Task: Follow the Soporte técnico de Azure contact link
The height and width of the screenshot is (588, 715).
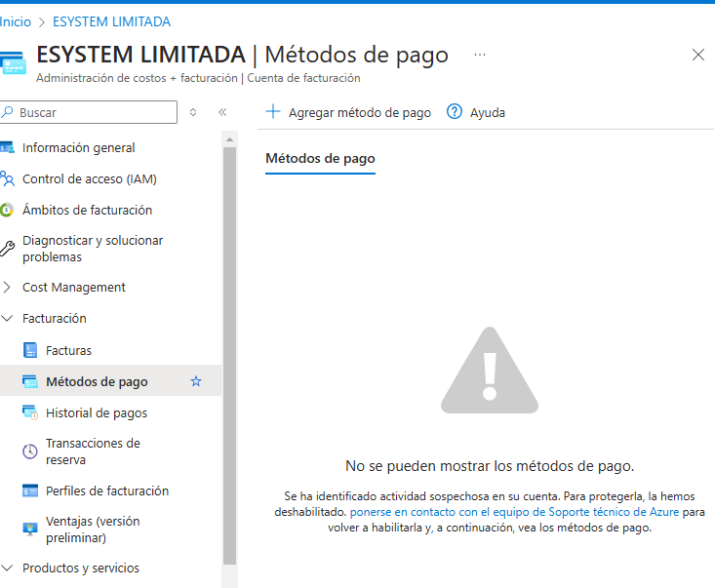Action: tap(514, 512)
